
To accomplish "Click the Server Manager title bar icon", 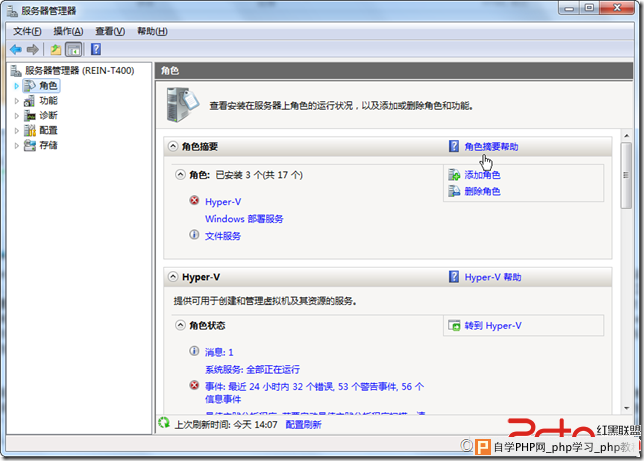I will coord(12,11).
